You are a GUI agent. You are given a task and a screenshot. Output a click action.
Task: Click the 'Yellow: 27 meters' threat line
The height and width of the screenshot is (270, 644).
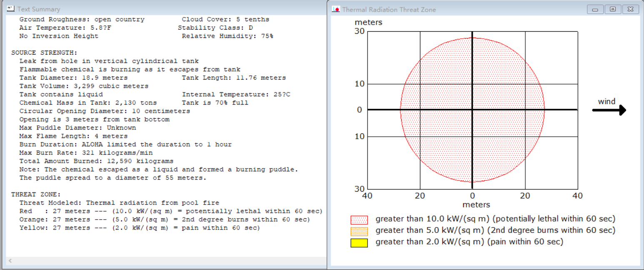[140, 228]
